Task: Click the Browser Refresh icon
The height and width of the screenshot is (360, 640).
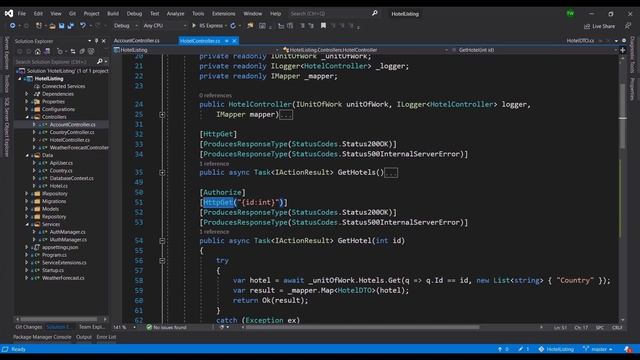Action: point(233,26)
